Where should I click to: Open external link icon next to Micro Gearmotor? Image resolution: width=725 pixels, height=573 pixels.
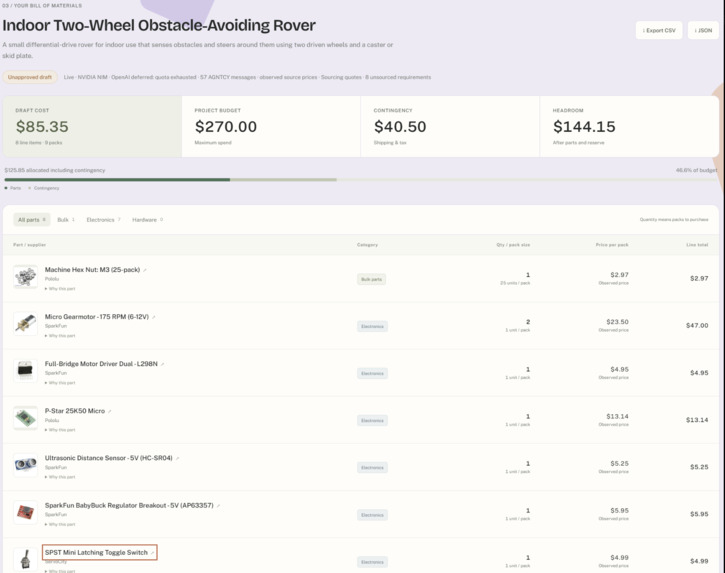point(154,317)
